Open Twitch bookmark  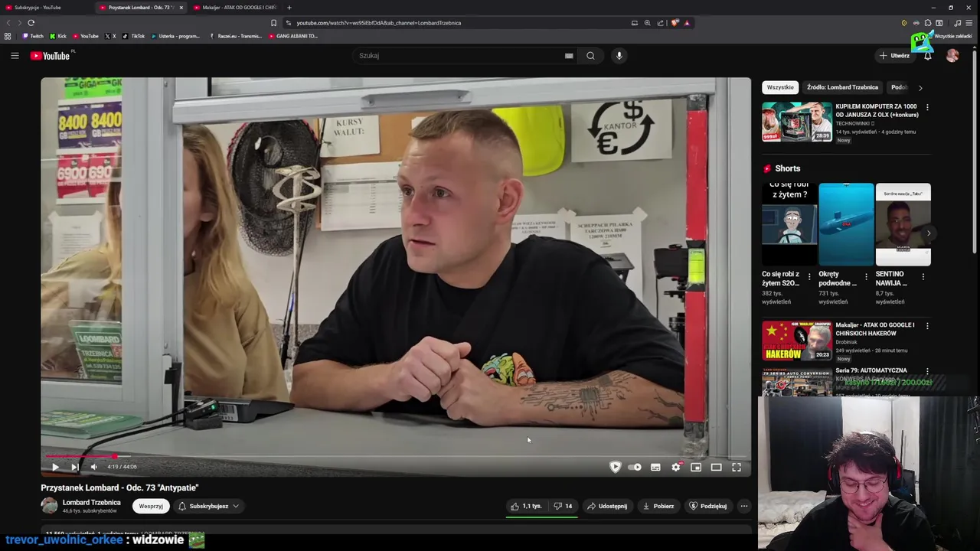click(33, 36)
